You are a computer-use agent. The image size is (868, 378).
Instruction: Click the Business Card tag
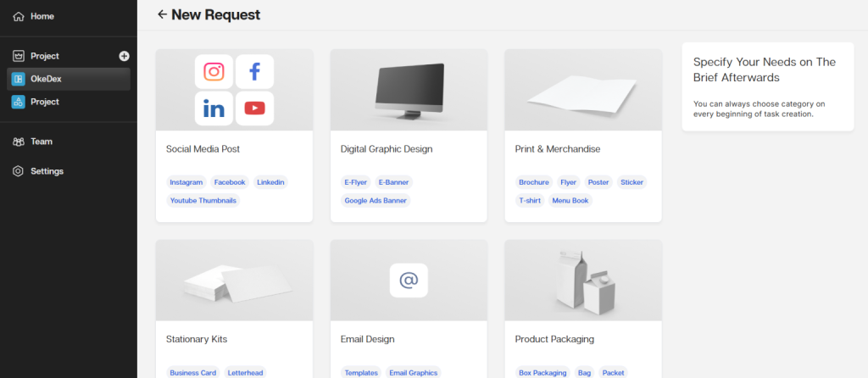click(x=193, y=373)
